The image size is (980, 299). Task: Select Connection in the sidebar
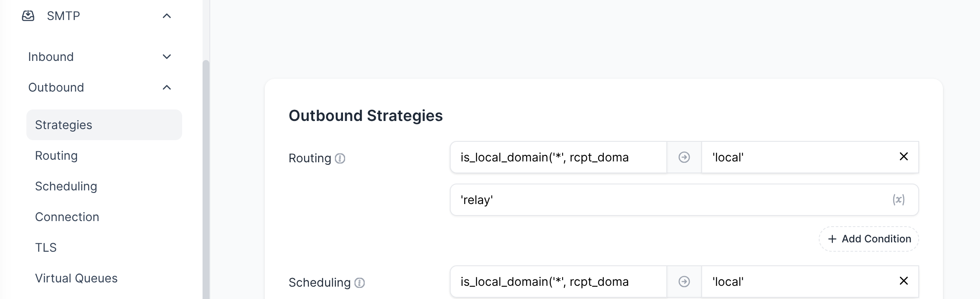click(x=67, y=217)
